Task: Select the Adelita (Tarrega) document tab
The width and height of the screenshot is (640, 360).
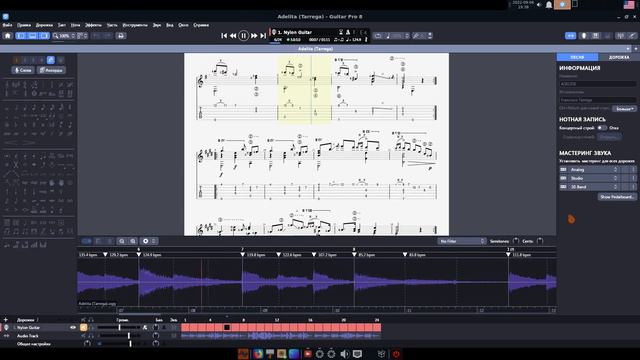Action: pyautogui.click(x=315, y=49)
